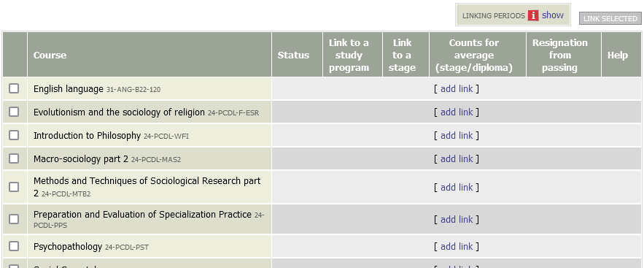
Task: Check the English language course checkbox
Action: click(14, 88)
